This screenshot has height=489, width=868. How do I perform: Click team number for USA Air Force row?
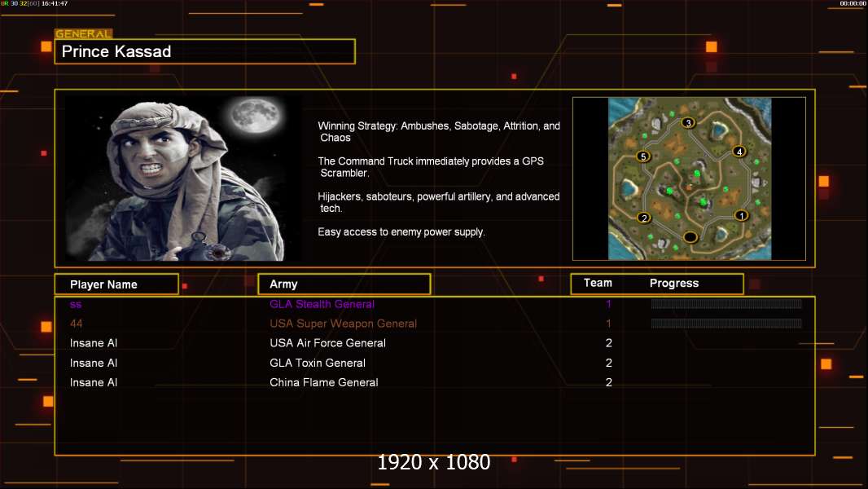[609, 343]
